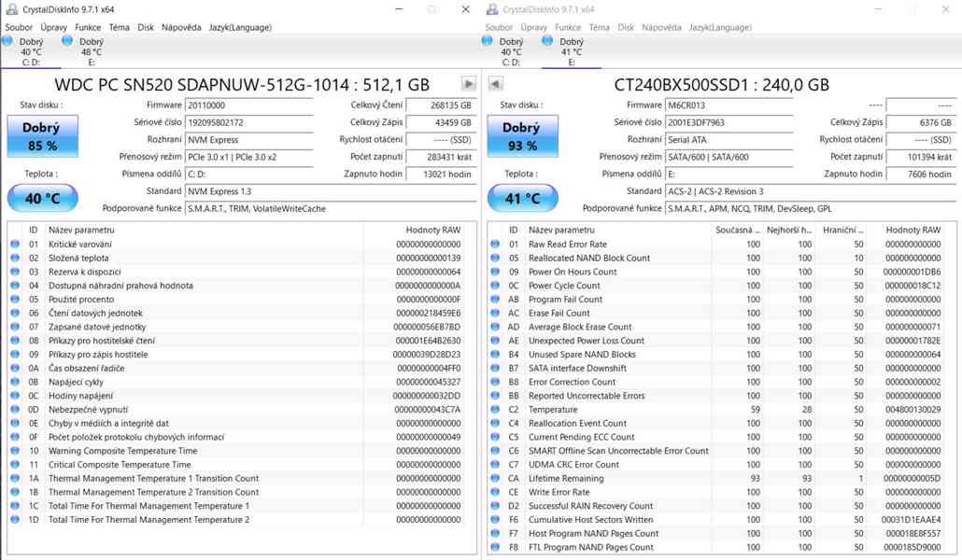
Task: Click status icon for Power On Hours Count row
Action: (495, 272)
